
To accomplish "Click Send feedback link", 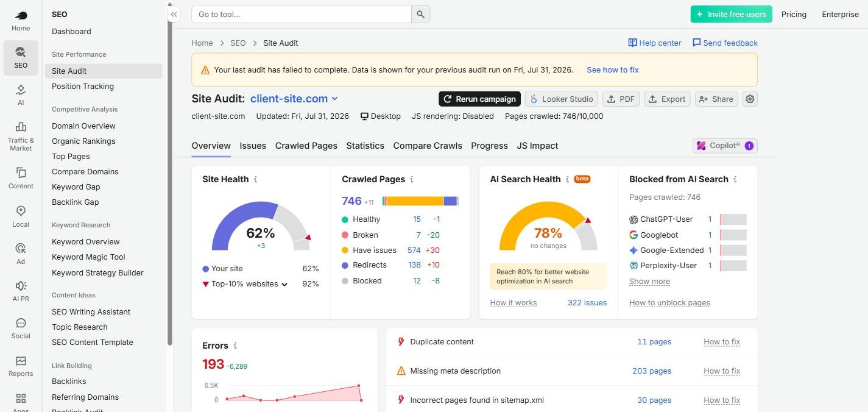I will [725, 43].
